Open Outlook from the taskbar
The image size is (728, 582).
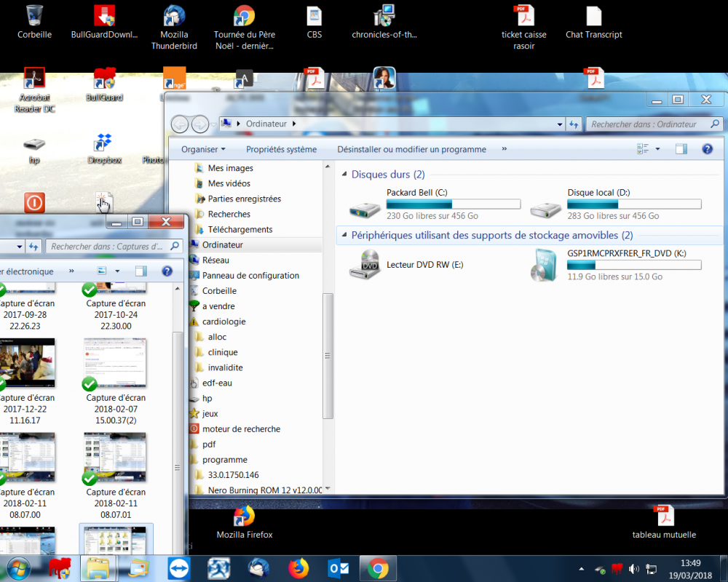pyautogui.click(x=339, y=568)
